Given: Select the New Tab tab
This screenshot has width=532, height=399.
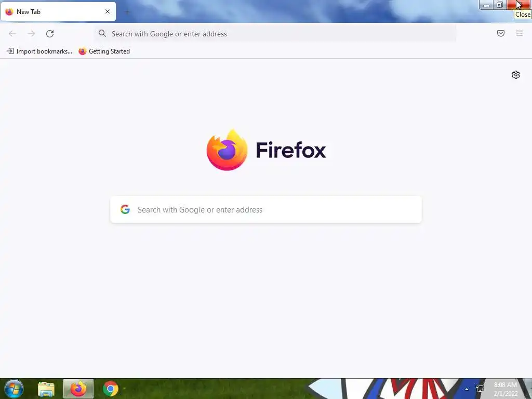Looking at the screenshot, I should (58, 11).
